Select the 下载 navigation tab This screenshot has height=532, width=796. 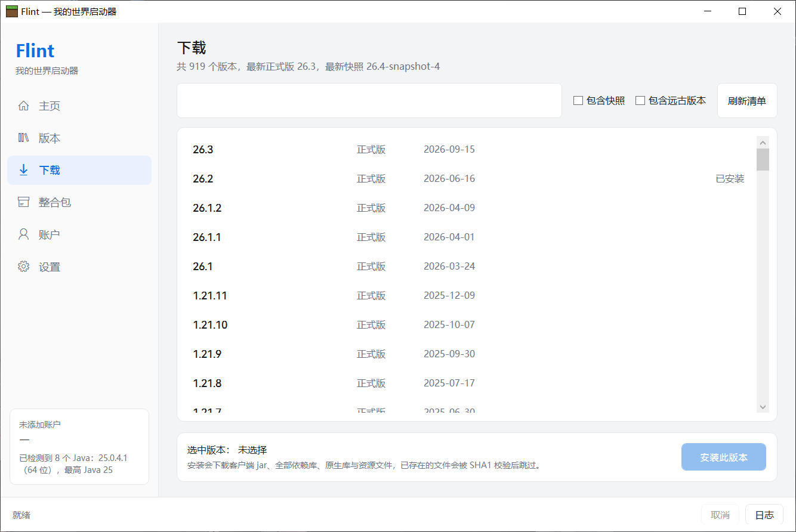(79, 171)
